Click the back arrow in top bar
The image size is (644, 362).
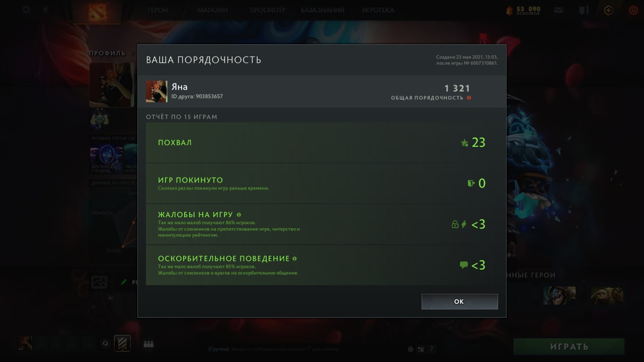(x=45, y=10)
